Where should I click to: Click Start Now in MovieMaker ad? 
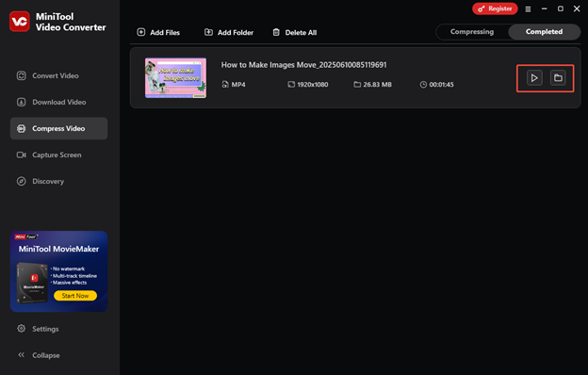[75, 296]
